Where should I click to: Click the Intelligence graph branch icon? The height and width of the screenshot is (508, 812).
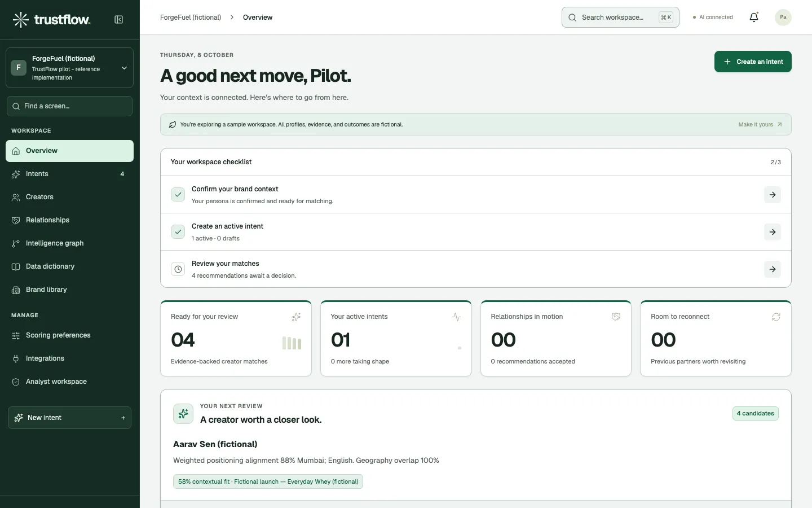tap(16, 244)
